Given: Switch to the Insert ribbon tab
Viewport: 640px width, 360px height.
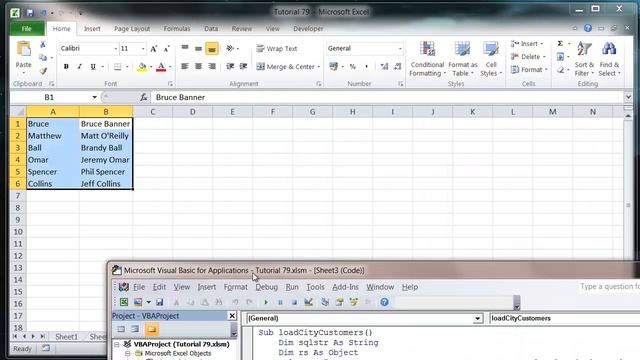Looking at the screenshot, I should point(92,29).
